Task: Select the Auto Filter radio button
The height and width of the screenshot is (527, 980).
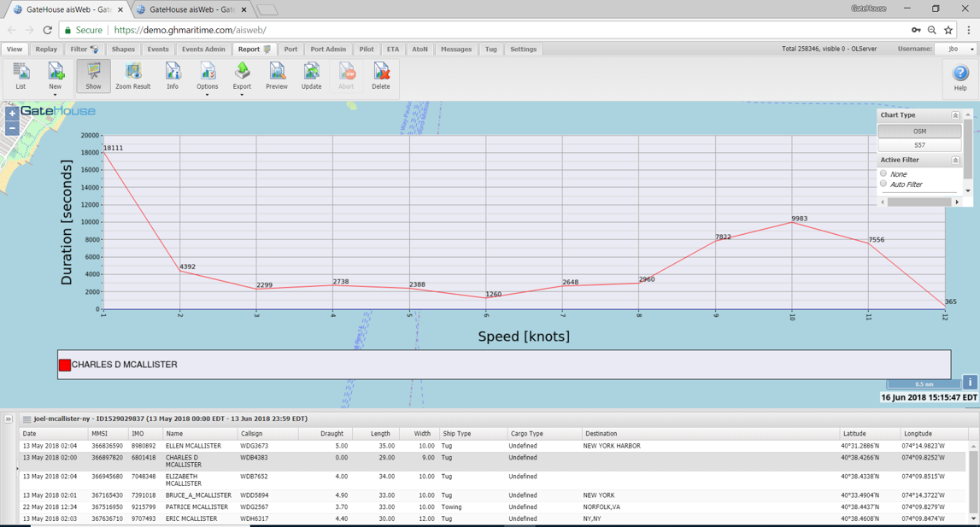Action: tap(883, 184)
